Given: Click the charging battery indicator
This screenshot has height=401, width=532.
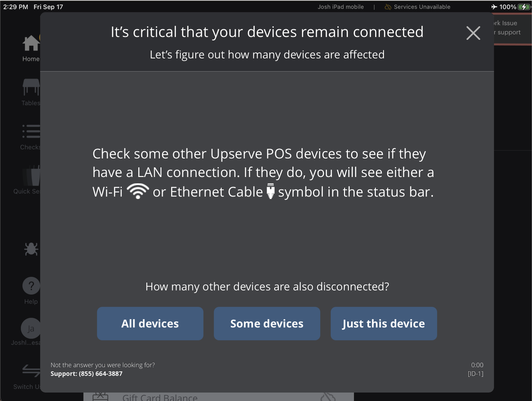Looking at the screenshot, I should click(524, 7).
